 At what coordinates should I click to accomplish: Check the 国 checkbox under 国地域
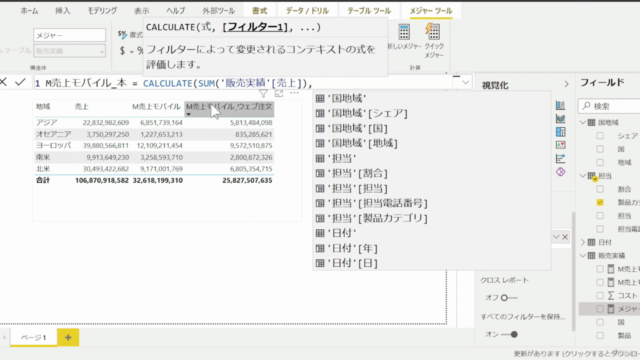pos(600,149)
